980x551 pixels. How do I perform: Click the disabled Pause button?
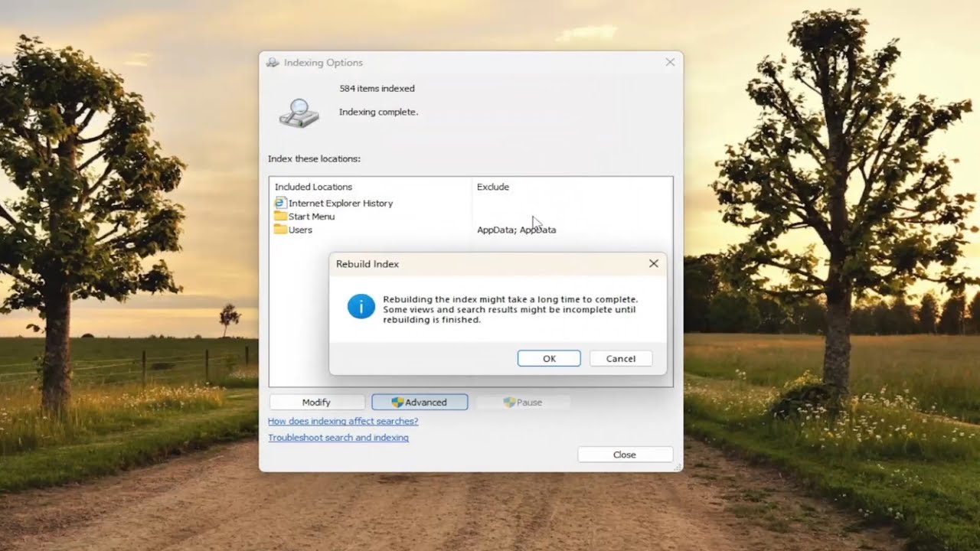522,402
